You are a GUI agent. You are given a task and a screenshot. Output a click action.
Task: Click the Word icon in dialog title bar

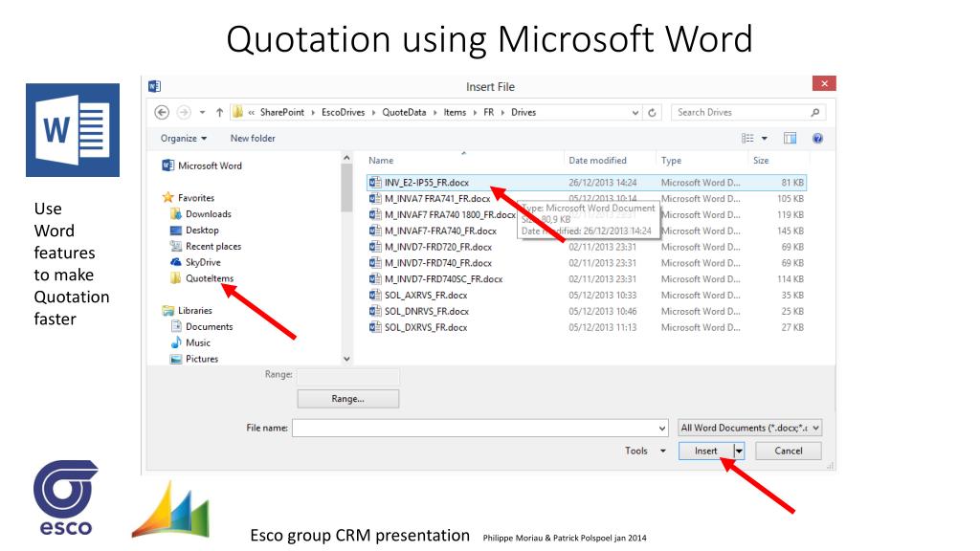point(154,86)
